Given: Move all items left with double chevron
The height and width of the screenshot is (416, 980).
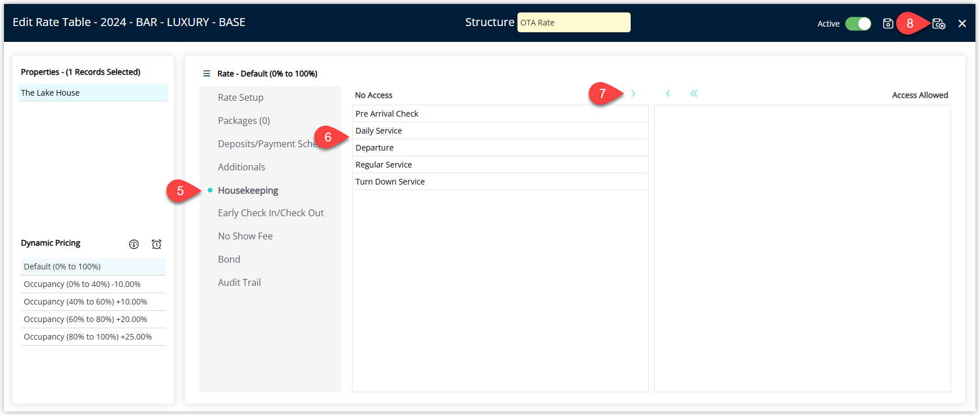Looking at the screenshot, I should 694,93.
